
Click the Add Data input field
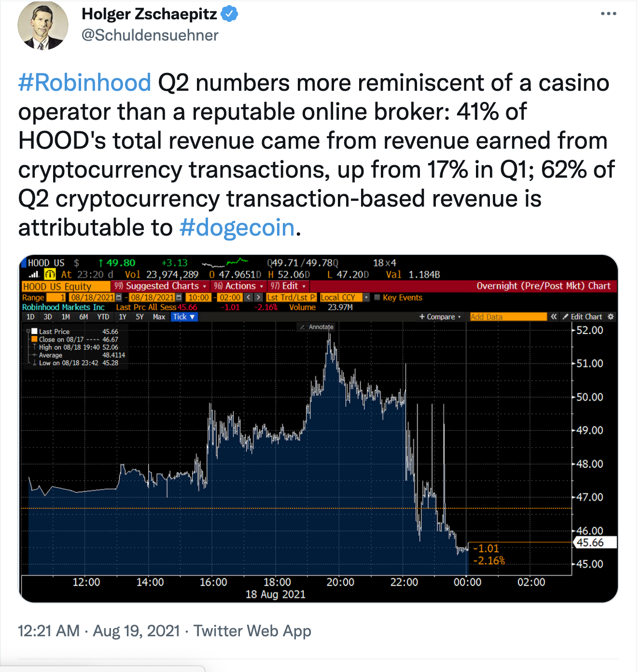tap(508, 317)
